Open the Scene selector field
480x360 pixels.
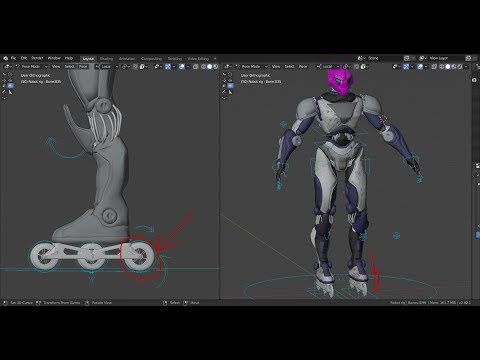[379, 58]
